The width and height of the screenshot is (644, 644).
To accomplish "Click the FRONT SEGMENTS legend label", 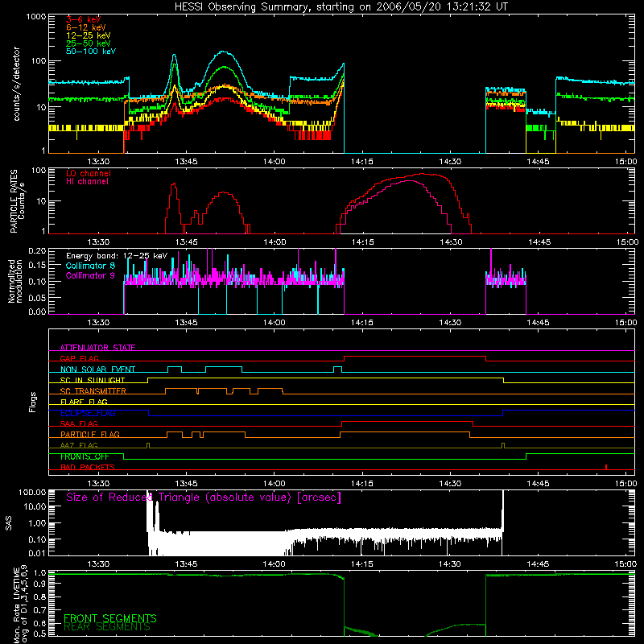I will pos(110,618).
